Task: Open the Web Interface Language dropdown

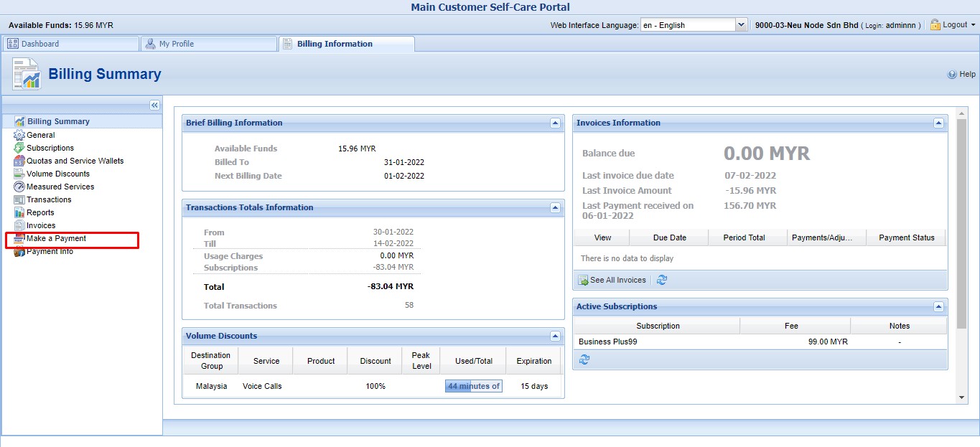Action: coord(741,25)
